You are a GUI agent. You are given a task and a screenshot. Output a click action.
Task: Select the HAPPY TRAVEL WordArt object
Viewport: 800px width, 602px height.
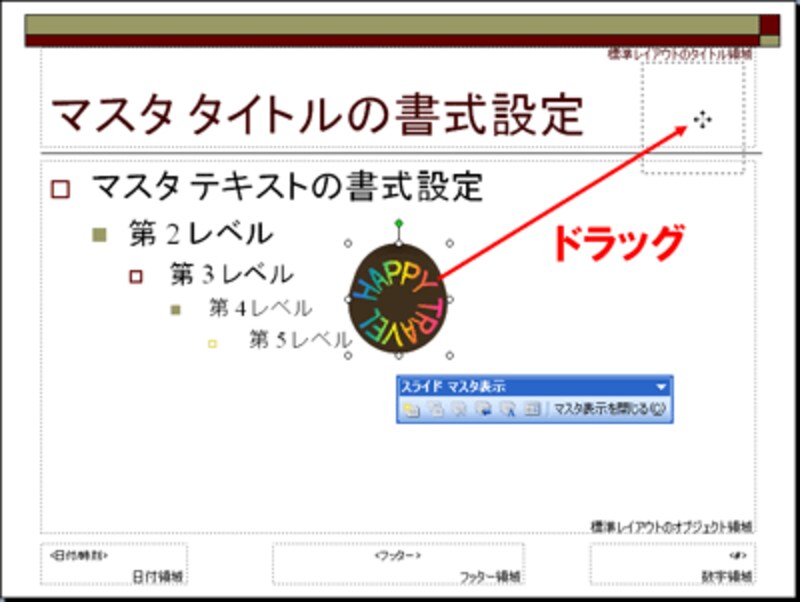click(398, 299)
